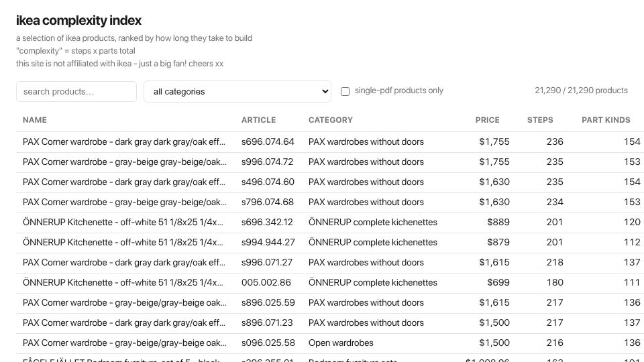Sort by the PRICE column header

[488, 120]
